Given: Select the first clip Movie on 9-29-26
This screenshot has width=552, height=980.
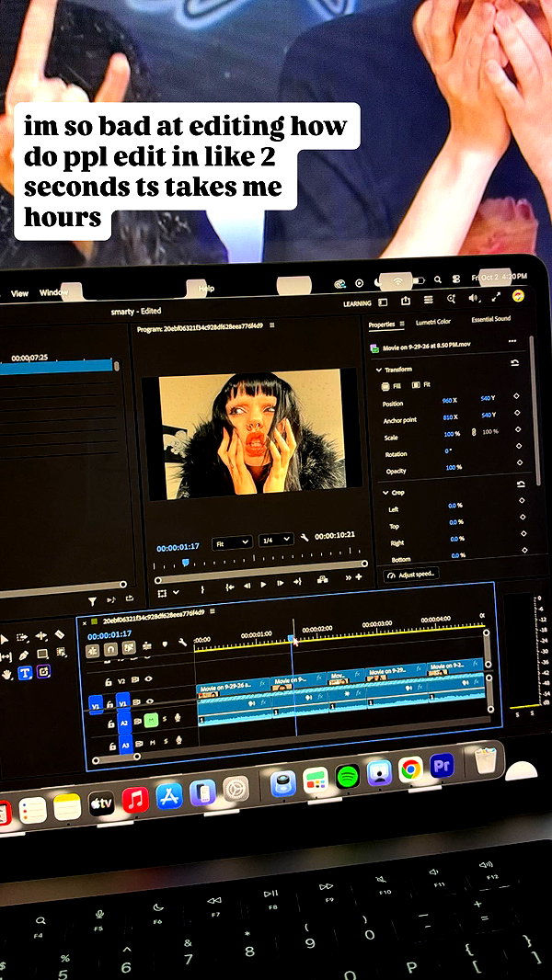Looking at the screenshot, I should pyautogui.click(x=233, y=689).
